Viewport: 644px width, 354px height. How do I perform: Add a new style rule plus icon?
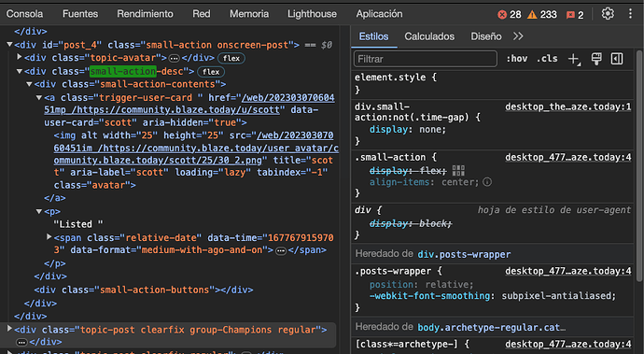click(574, 59)
